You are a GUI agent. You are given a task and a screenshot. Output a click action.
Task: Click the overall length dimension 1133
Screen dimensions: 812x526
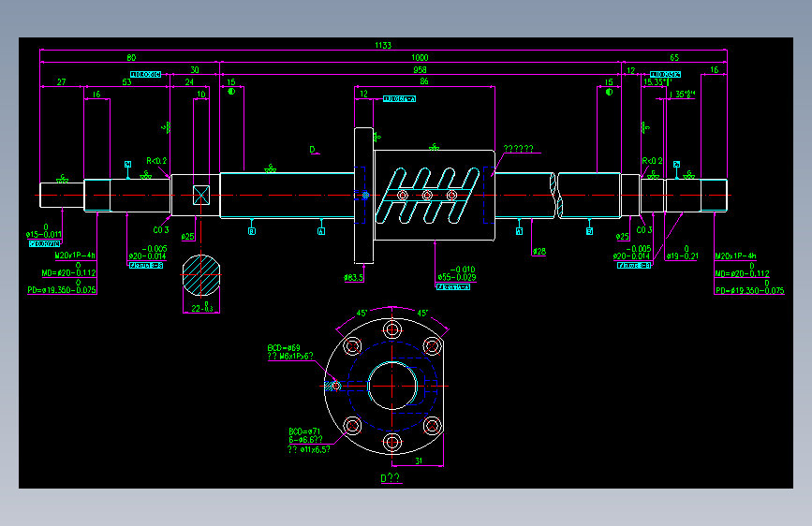(383, 45)
